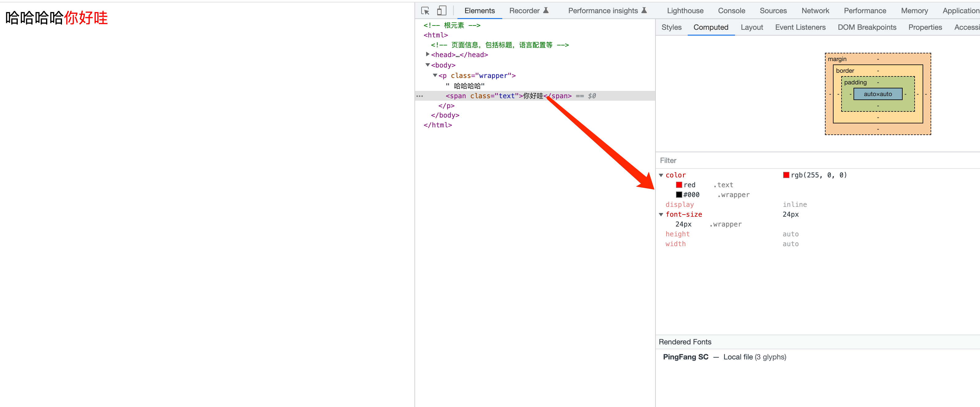Click the height computed property row

[818, 234]
